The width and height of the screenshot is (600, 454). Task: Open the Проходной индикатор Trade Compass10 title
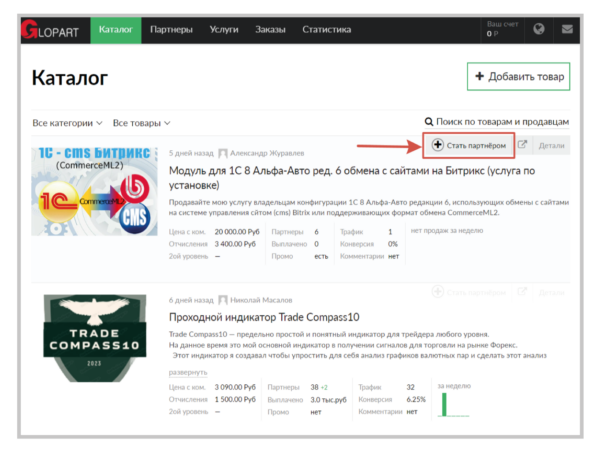tap(264, 317)
